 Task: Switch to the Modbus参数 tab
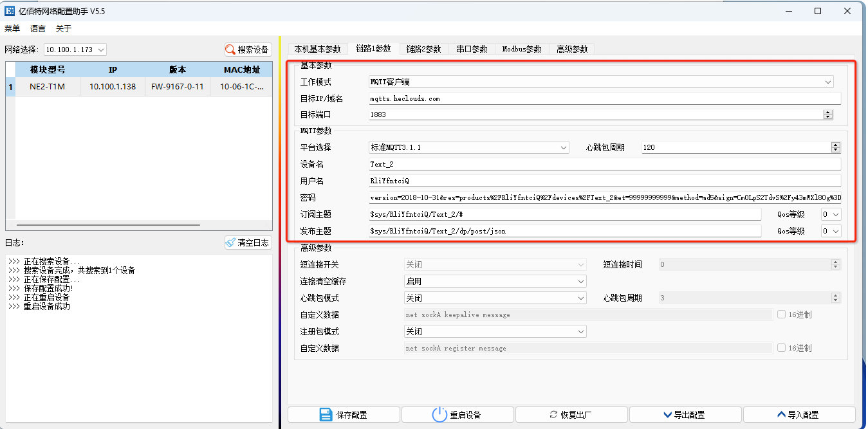click(522, 48)
